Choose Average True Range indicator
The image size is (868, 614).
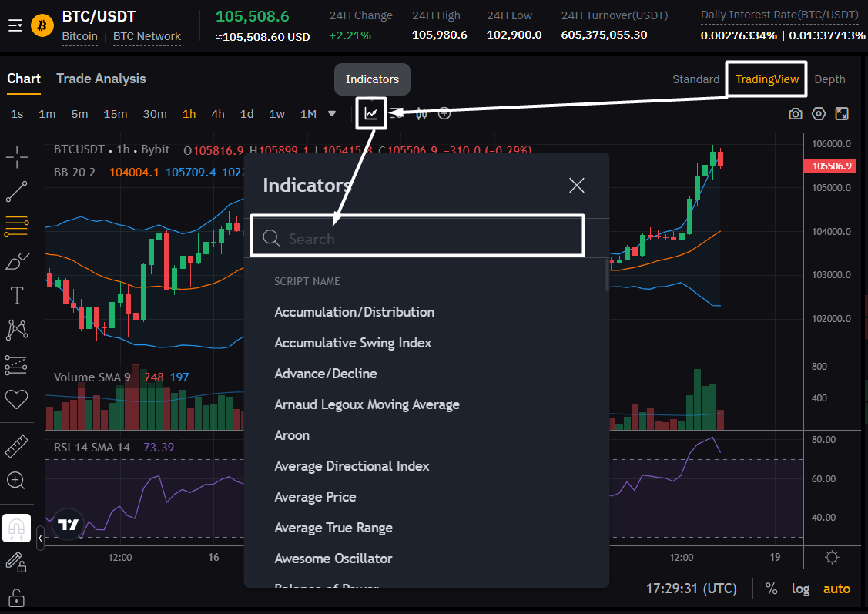click(333, 528)
